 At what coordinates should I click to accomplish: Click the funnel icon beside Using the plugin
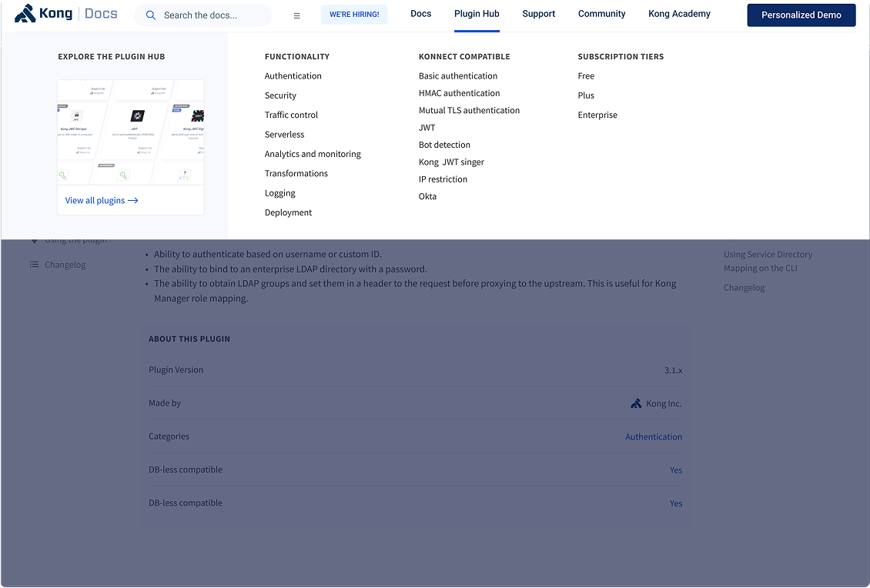[x=35, y=239]
